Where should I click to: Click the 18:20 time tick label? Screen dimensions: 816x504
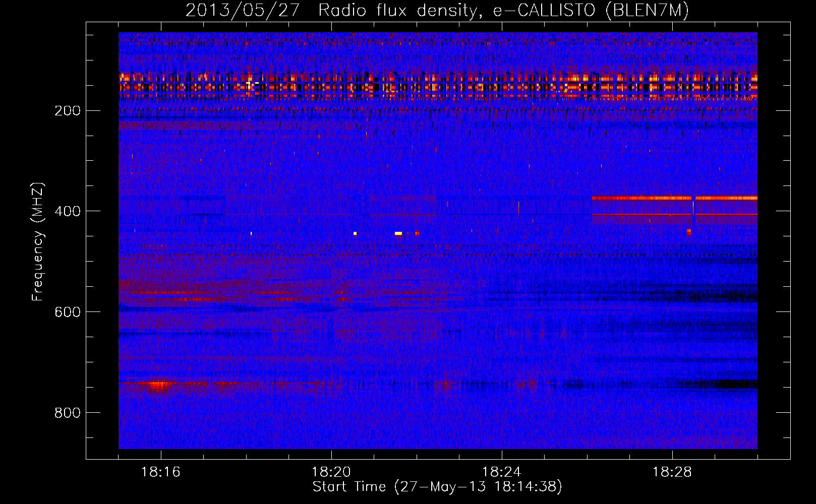click(x=331, y=472)
